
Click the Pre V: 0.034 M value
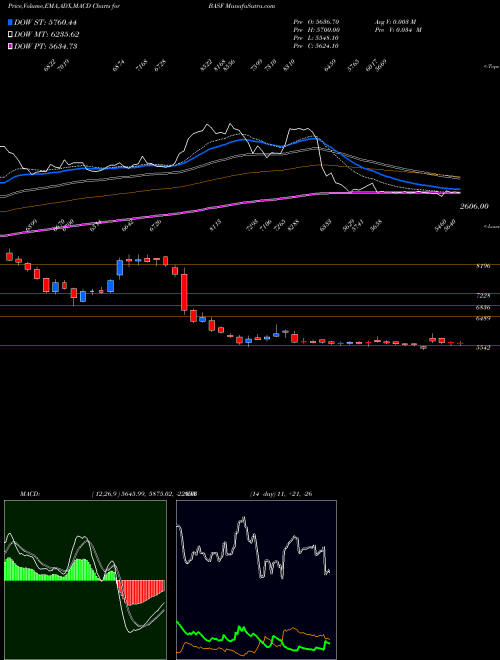[x=398, y=30]
